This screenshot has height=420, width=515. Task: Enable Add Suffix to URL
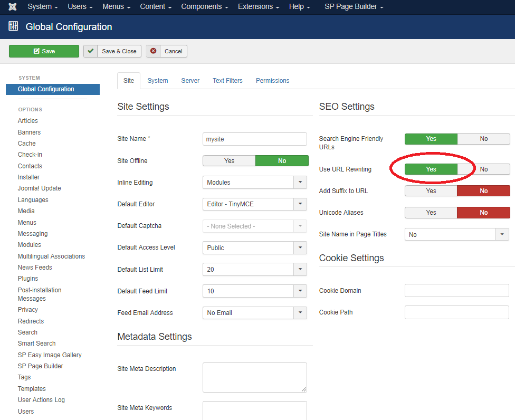(431, 191)
